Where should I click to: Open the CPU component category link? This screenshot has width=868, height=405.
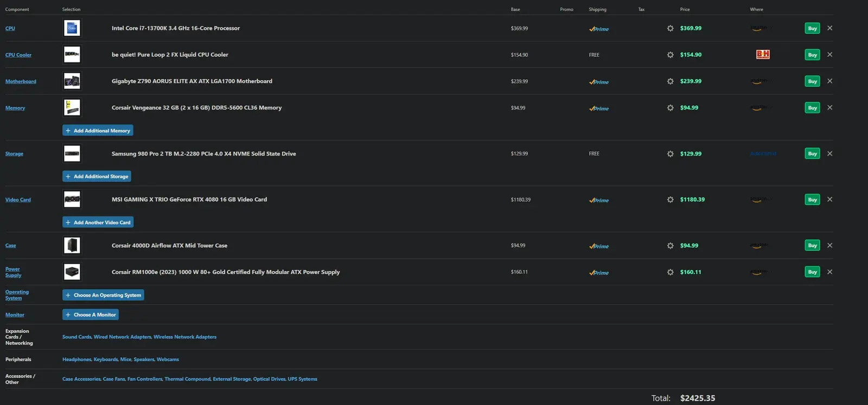point(10,28)
